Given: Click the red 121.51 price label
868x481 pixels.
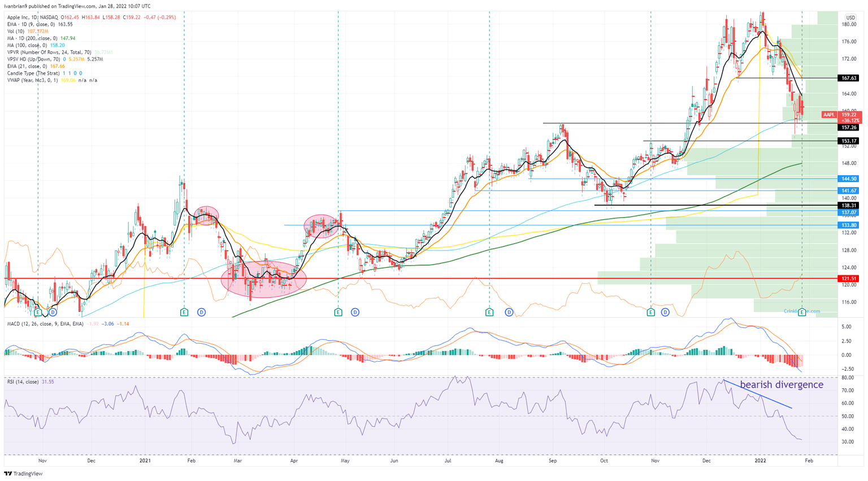Looking at the screenshot, I should click(849, 279).
